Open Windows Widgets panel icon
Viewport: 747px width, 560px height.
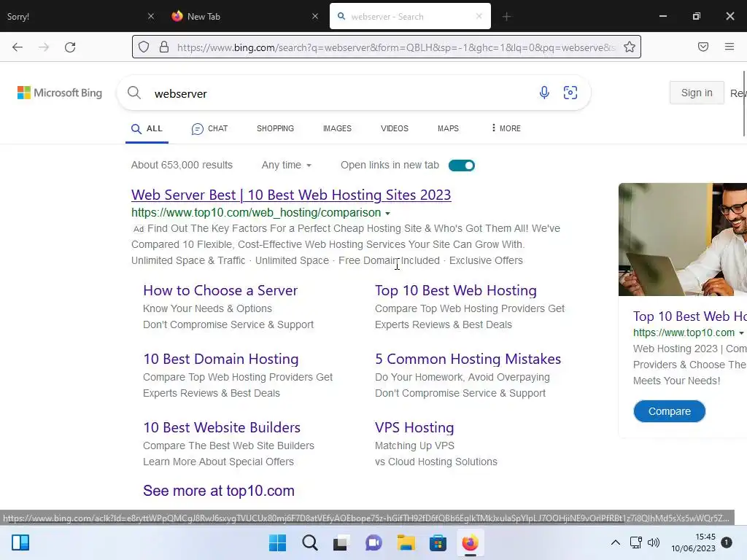[x=20, y=542]
